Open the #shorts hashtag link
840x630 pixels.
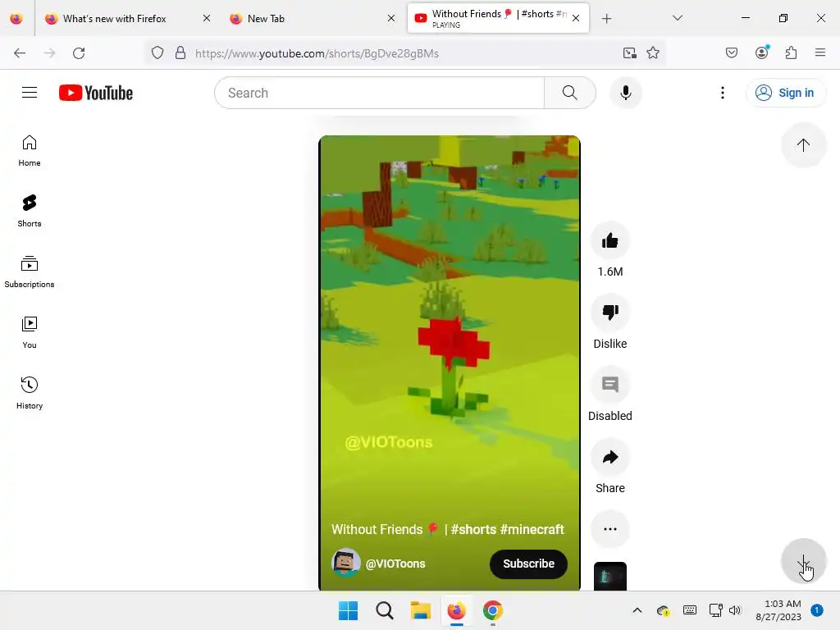[x=473, y=529]
